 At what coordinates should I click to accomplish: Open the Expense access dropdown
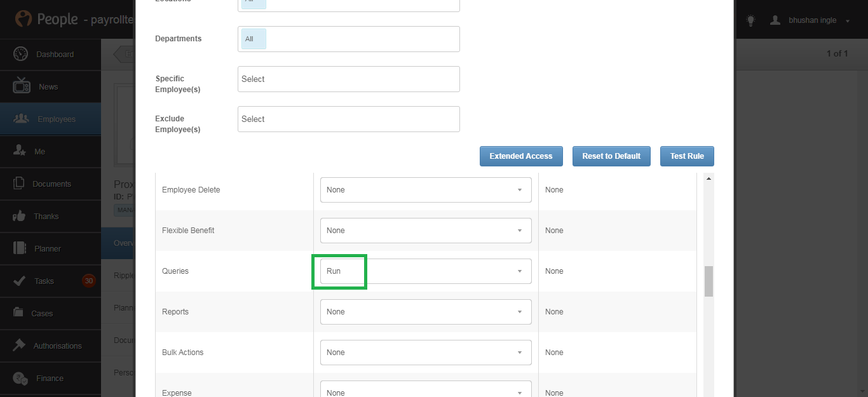[426, 389]
